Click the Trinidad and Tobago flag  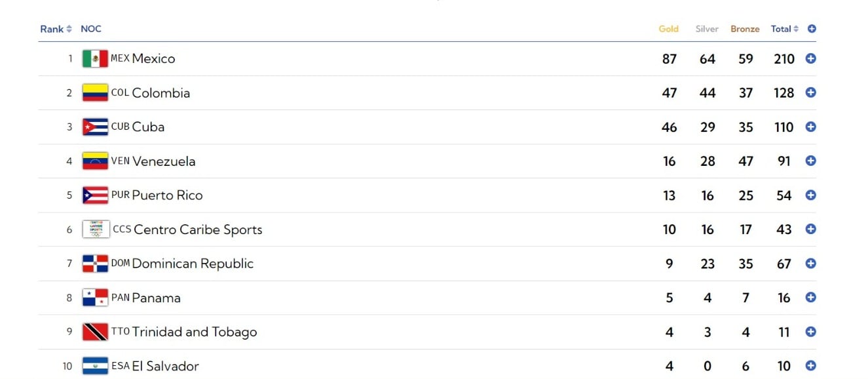click(x=95, y=332)
